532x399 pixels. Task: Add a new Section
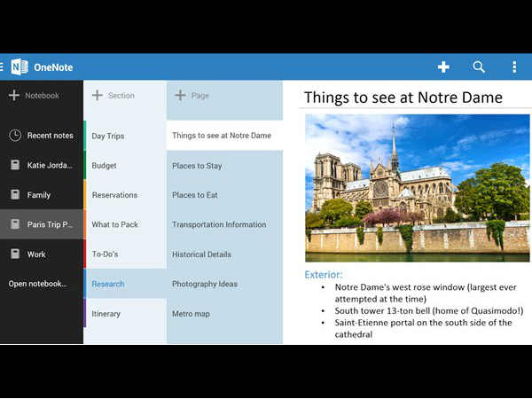pos(113,96)
